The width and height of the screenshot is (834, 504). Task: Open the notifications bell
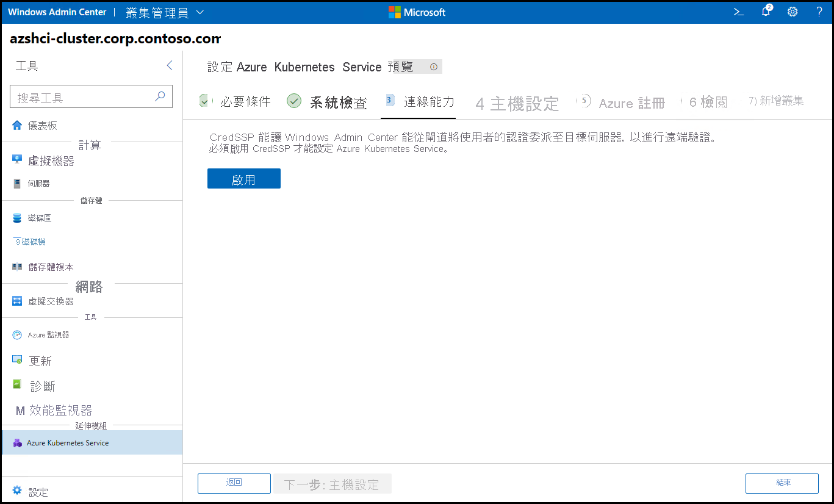766,11
